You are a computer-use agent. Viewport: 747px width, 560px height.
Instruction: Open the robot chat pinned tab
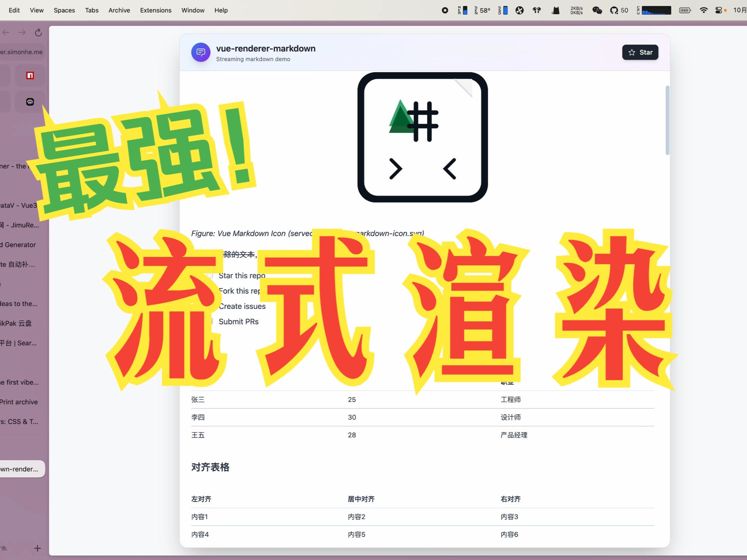coord(30,101)
